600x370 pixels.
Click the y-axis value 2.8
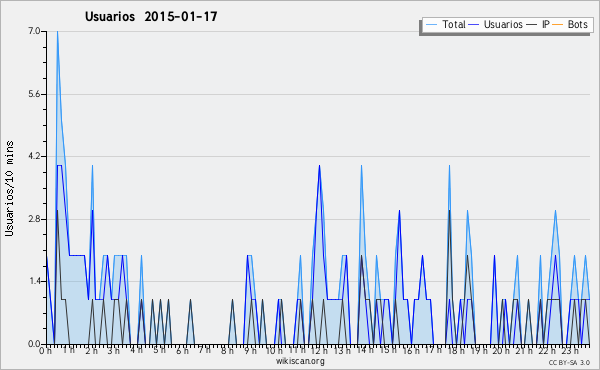click(x=34, y=219)
